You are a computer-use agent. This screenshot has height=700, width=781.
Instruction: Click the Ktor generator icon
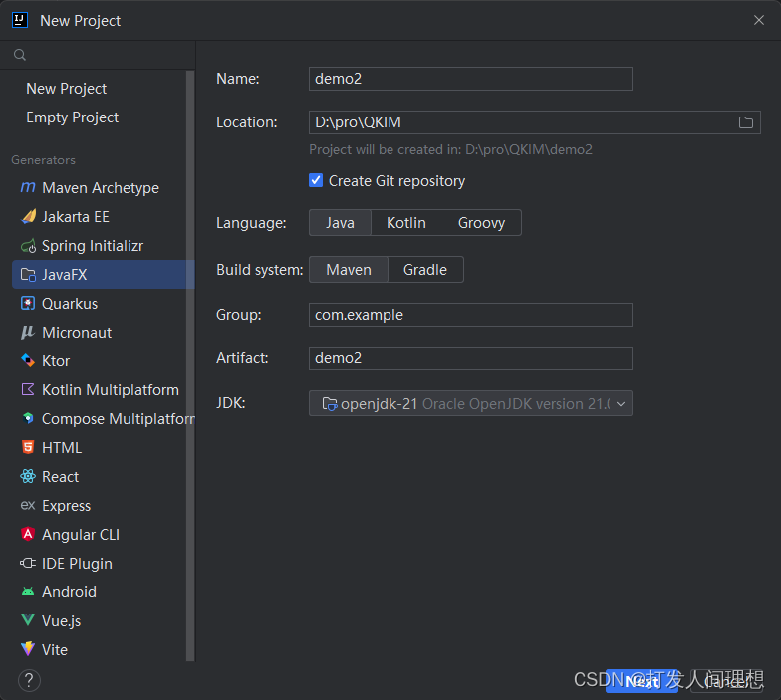pyautogui.click(x=28, y=360)
